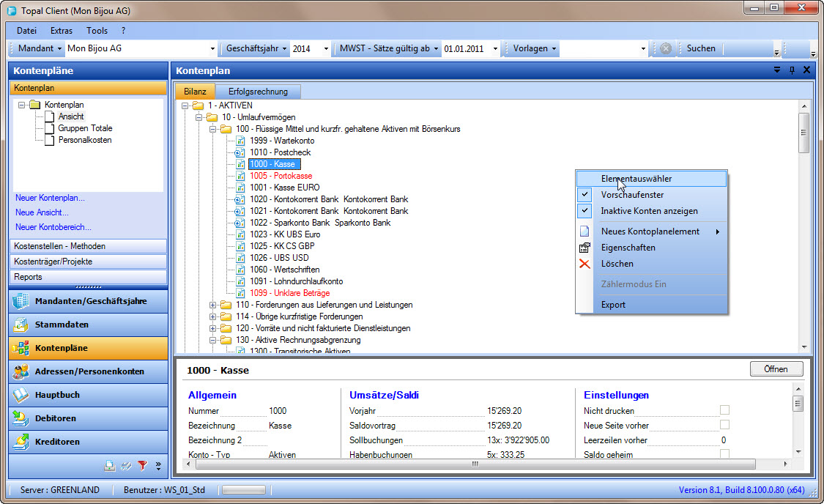Click the Neuer Kontenplan... link
Viewport: 824px width, 504px height.
coord(50,198)
